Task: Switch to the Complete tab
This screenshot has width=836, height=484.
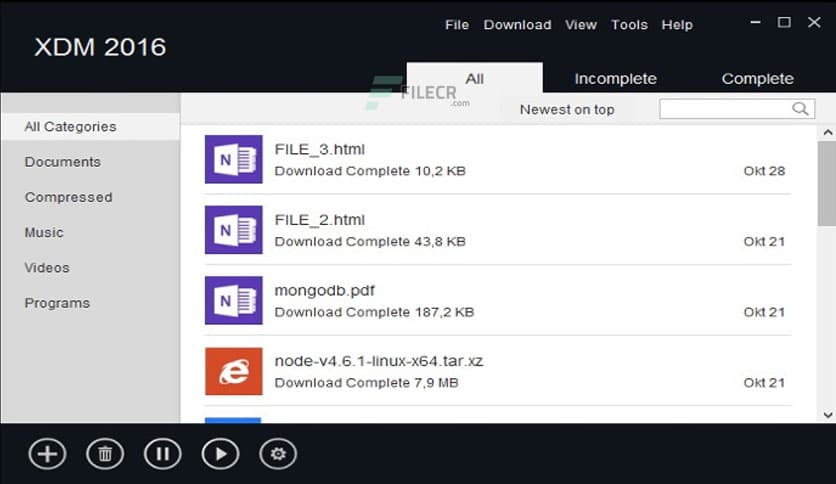Action: point(758,78)
